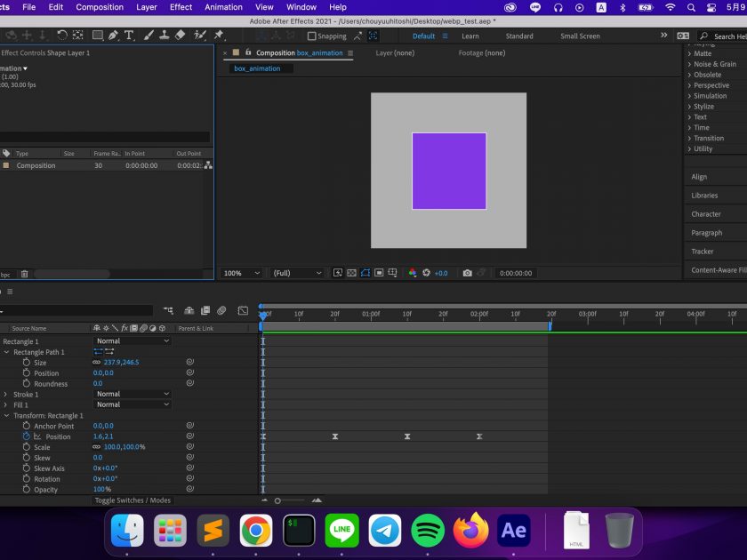Open the Graph Editor in timeline
Viewport: 747px width, 560px height.
(x=243, y=310)
